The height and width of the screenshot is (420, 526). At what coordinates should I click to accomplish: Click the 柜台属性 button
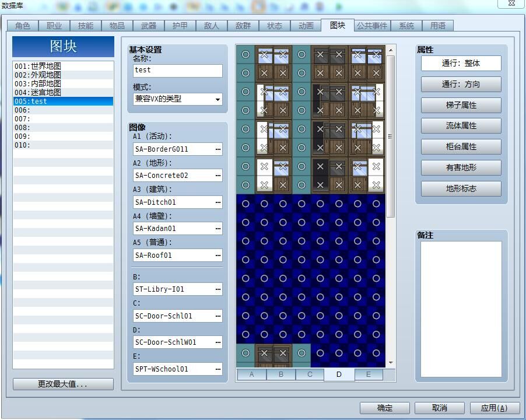coord(461,147)
